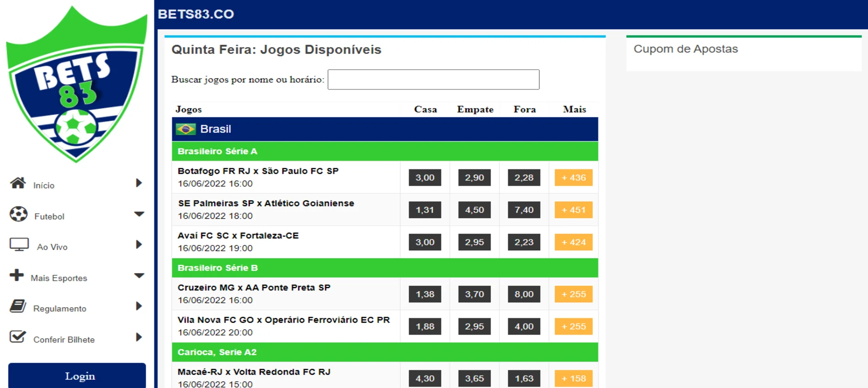Click the soccer ball icon beside Futebol
The image size is (868, 388).
coord(19,214)
